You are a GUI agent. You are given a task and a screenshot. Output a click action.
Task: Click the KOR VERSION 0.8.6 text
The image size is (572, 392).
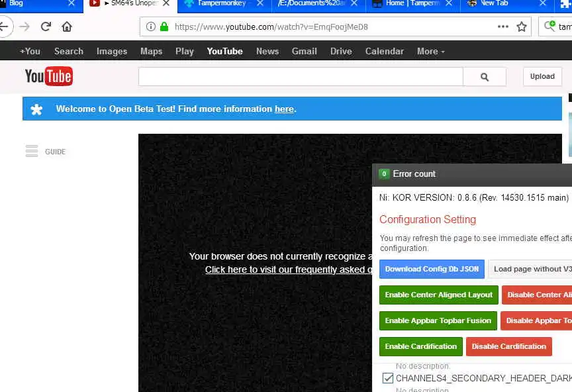pyautogui.click(x=474, y=198)
